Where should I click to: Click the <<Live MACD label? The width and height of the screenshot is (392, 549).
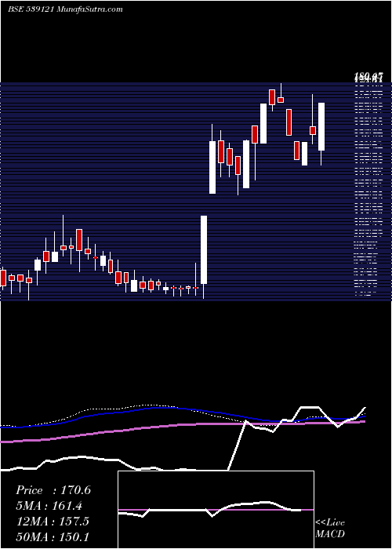coord(330,529)
